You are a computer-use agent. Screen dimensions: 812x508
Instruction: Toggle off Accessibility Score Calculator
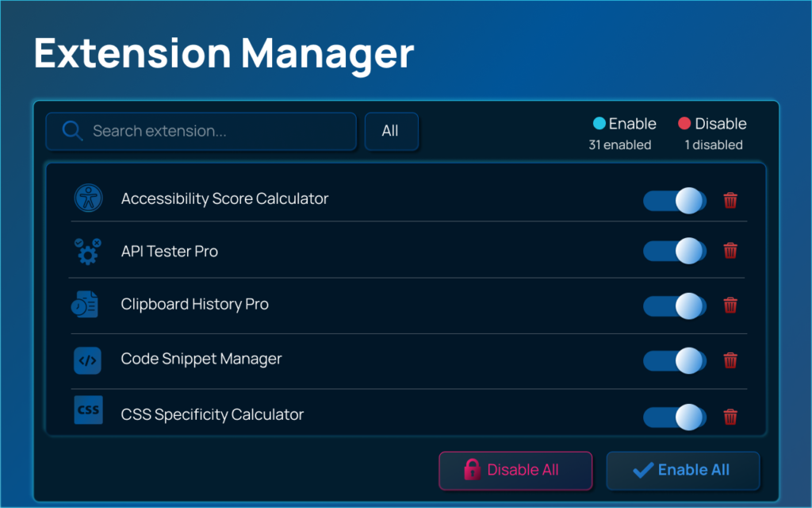coord(674,200)
